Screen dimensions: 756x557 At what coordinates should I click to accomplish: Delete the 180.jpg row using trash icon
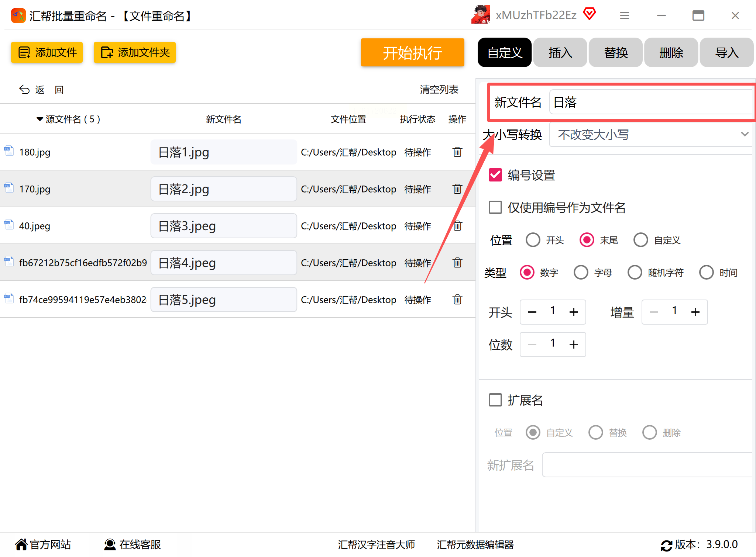click(457, 152)
